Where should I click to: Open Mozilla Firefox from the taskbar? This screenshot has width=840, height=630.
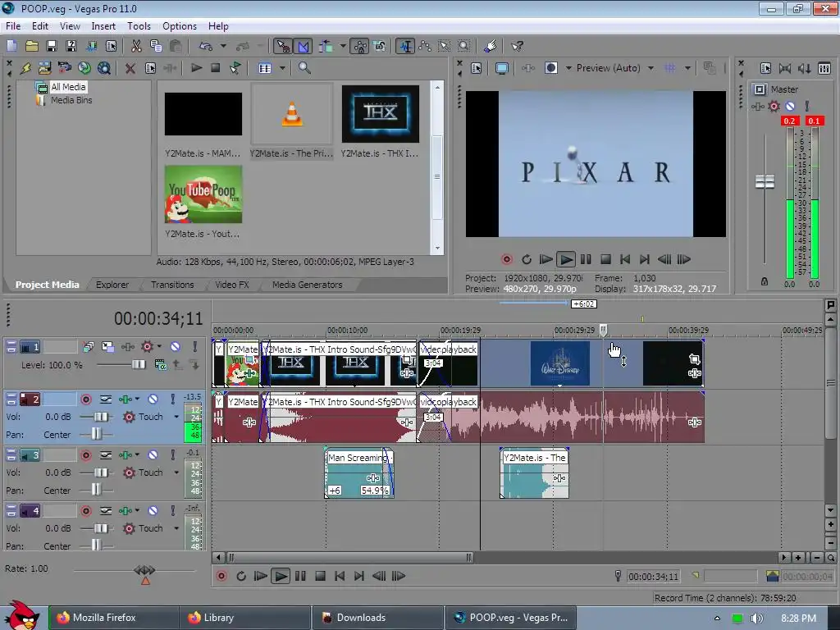[x=113, y=618]
